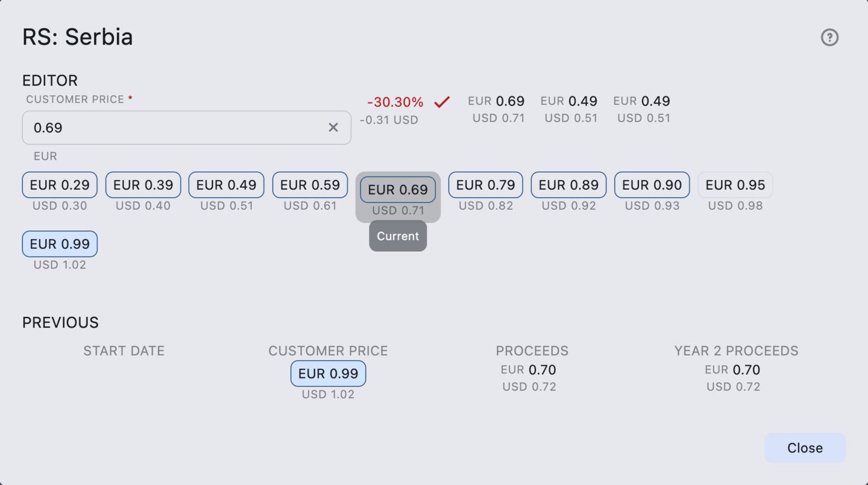The image size is (868, 485).
Task: Open the help question mark icon
Action: (x=829, y=37)
